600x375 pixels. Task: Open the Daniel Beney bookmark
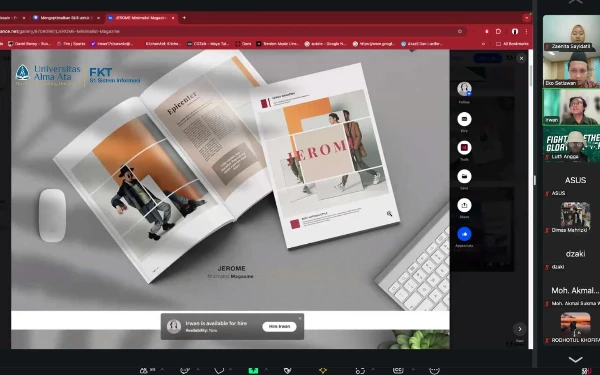click(29, 44)
